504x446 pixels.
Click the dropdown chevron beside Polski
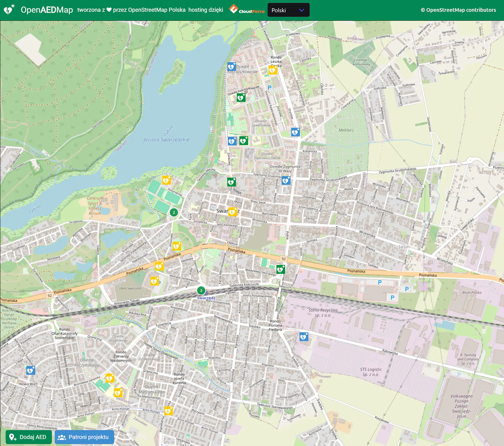(x=302, y=10)
